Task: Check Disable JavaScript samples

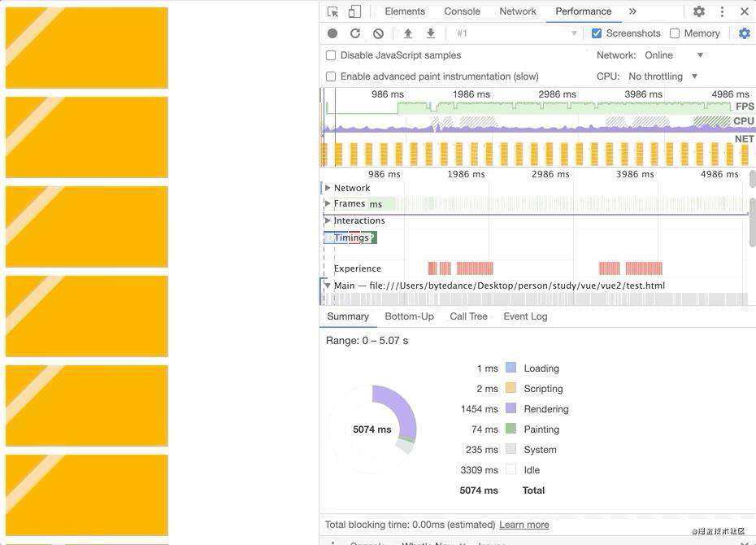Action: (x=331, y=55)
